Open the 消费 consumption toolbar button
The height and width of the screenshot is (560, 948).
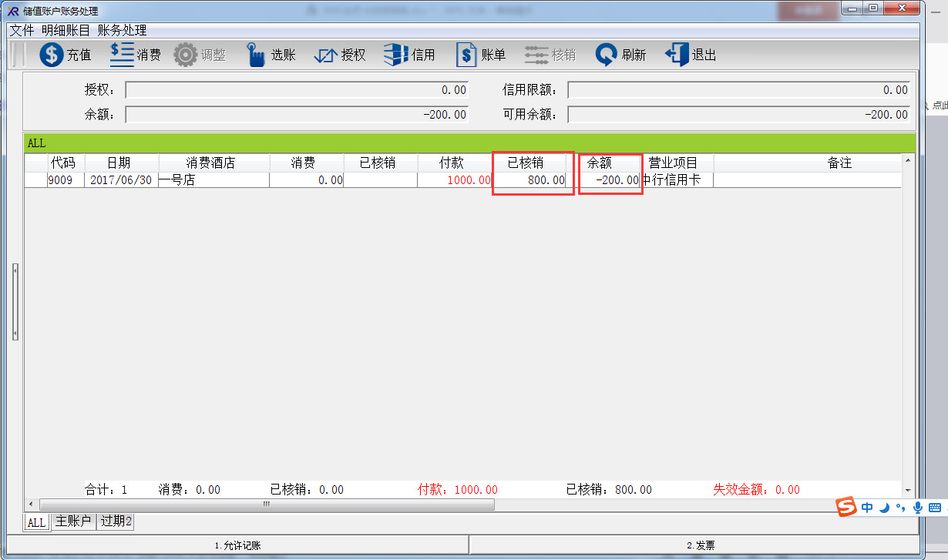pyautogui.click(x=122, y=55)
